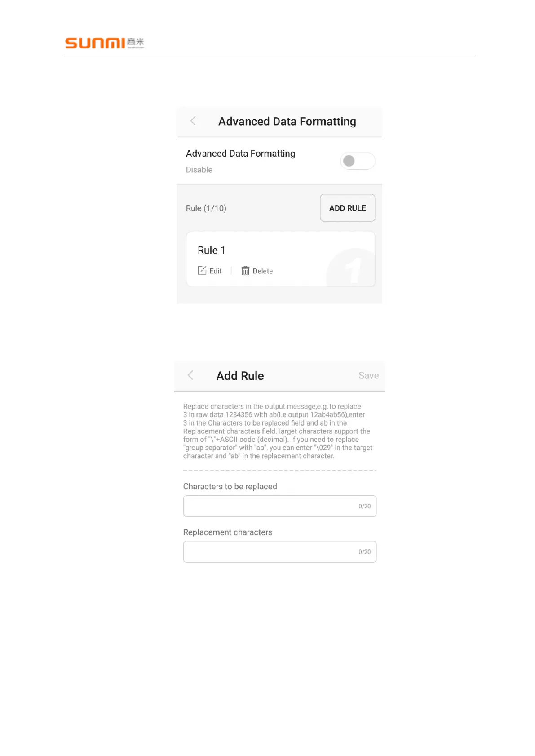The image size is (535, 756).
Task: Click the trash can icon on Rule 1
Action: pos(245,271)
